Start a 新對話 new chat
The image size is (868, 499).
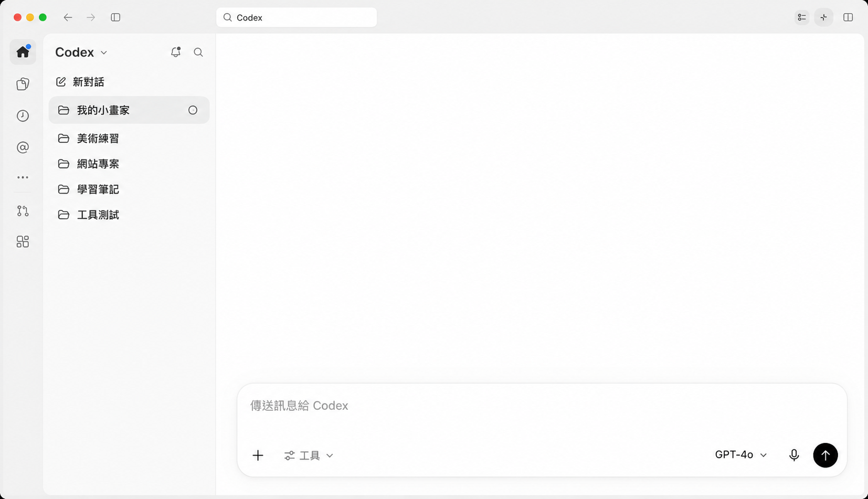[x=80, y=82]
